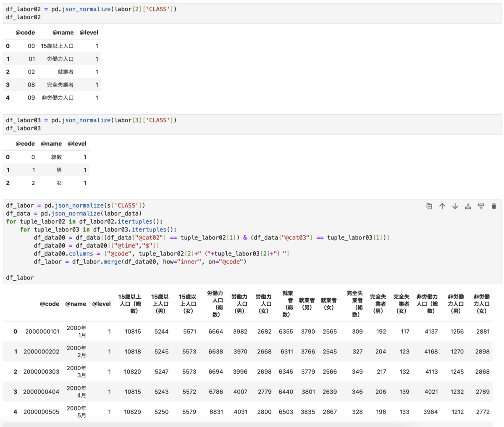Click the code '08' cell
Screen dimensions: 504x427
[x=31, y=85]
